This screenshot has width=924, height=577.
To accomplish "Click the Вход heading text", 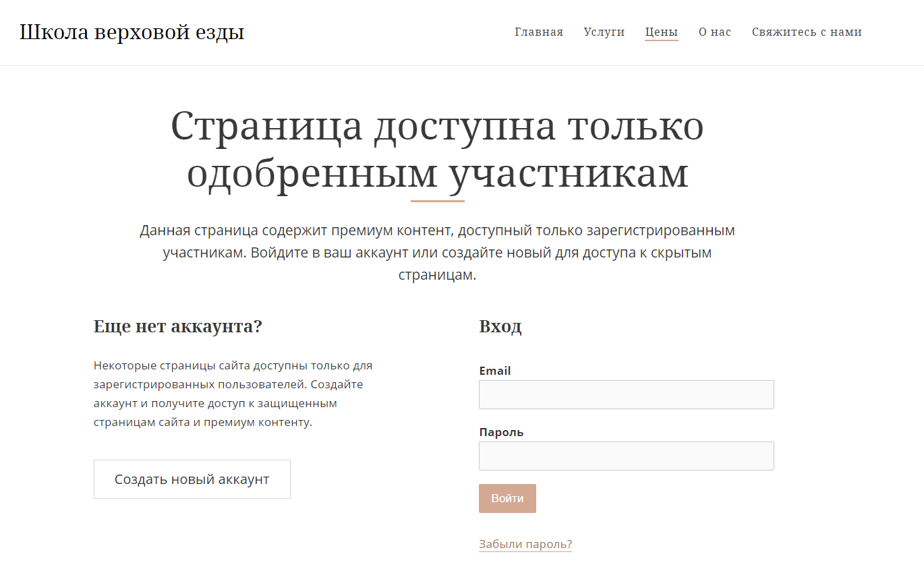I will click(x=500, y=327).
